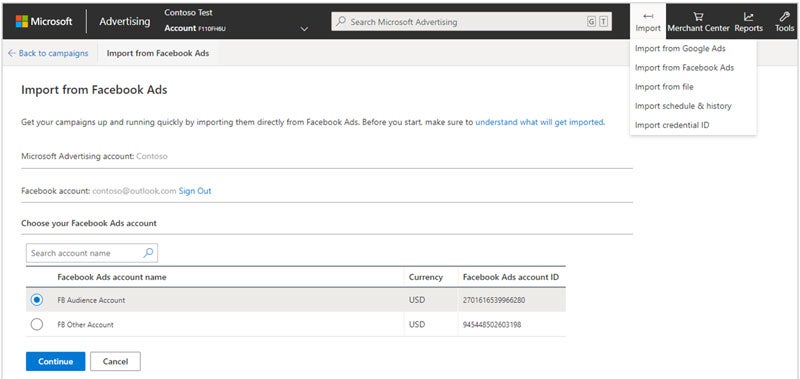Select the Import from Facebook Ads tab
The image size is (800, 379).
[x=158, y=53]
